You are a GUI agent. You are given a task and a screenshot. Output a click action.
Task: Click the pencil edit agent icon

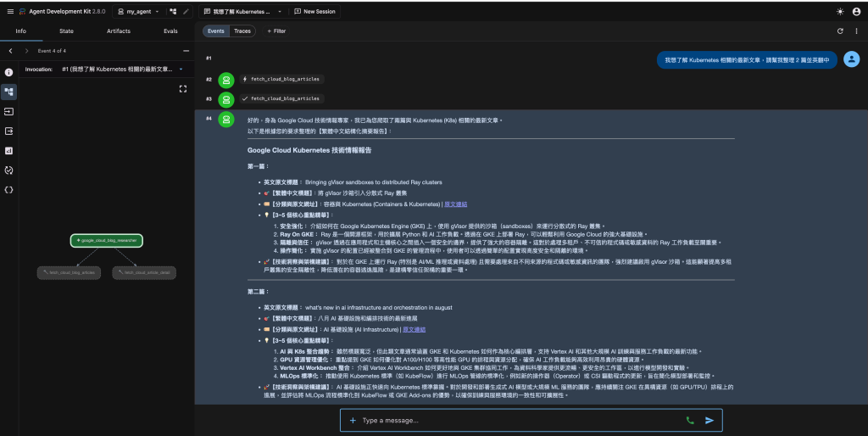pos(186,12)
